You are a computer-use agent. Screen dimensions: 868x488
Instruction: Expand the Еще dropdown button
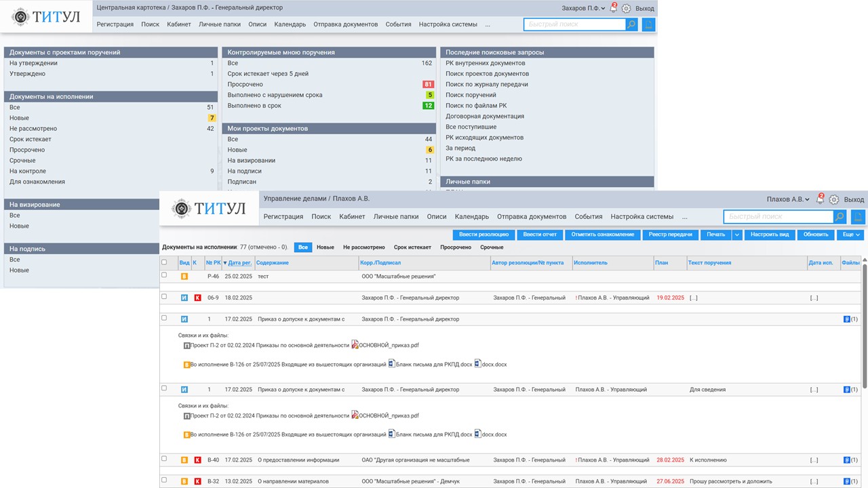pyautogui.click(x=850, y=235)
